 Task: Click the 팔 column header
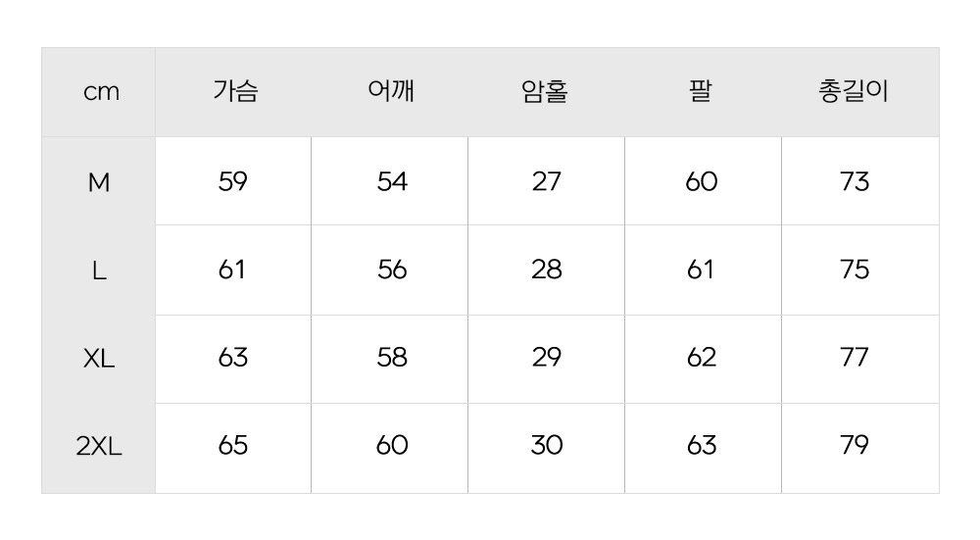tap(701, 93)
